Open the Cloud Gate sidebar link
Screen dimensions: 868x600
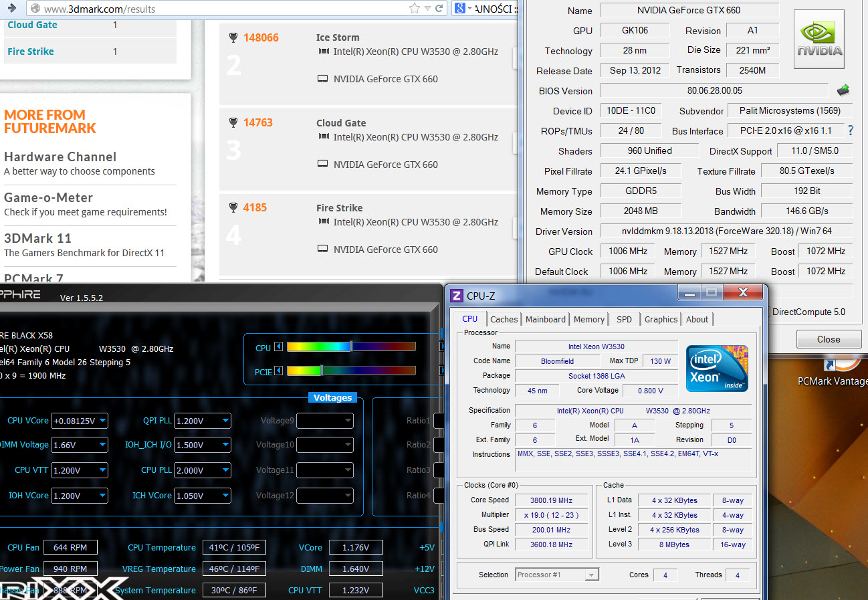tap(32, 25)
